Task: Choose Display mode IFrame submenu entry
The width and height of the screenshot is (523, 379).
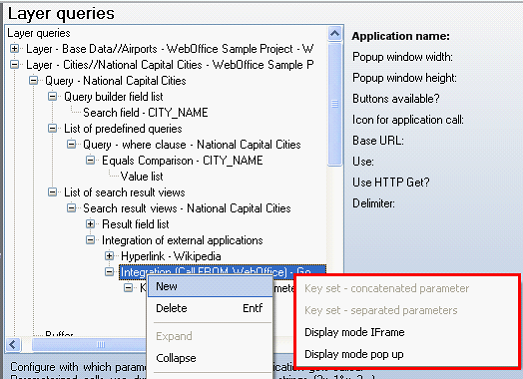Action: [354, 332]
